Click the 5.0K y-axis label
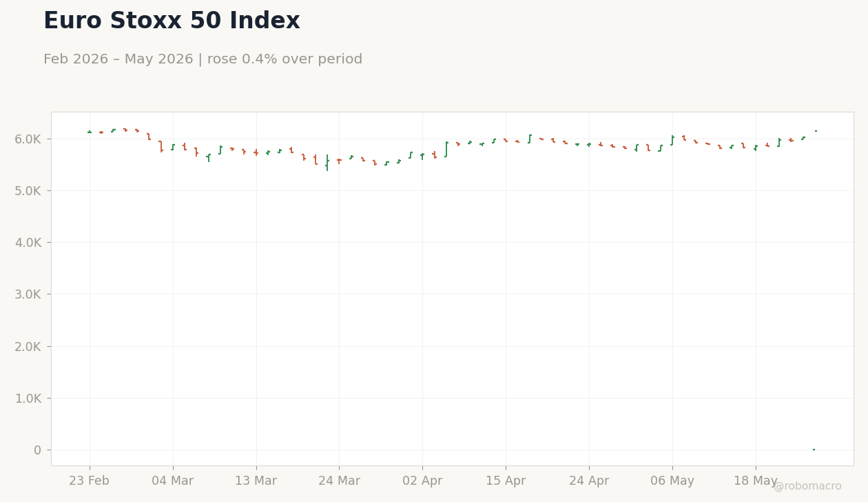 pos(28,190)
